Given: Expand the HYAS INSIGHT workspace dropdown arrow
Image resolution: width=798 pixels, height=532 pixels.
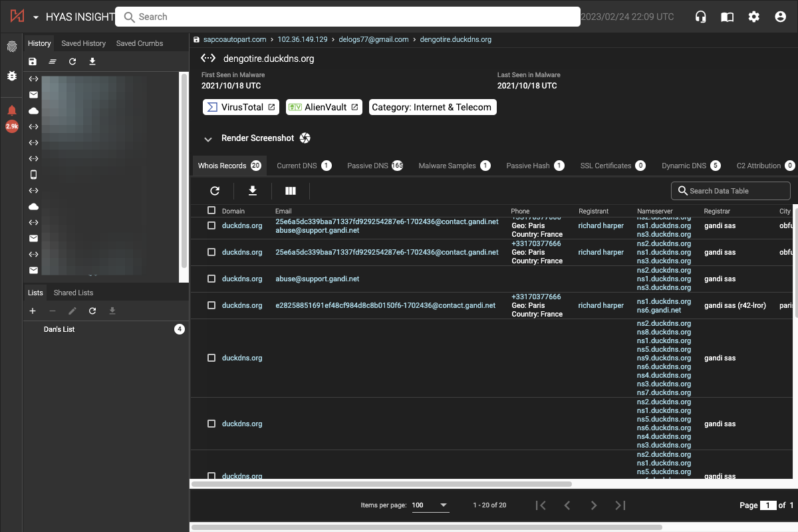Looking at the screenshot, I should coord(36,17).
